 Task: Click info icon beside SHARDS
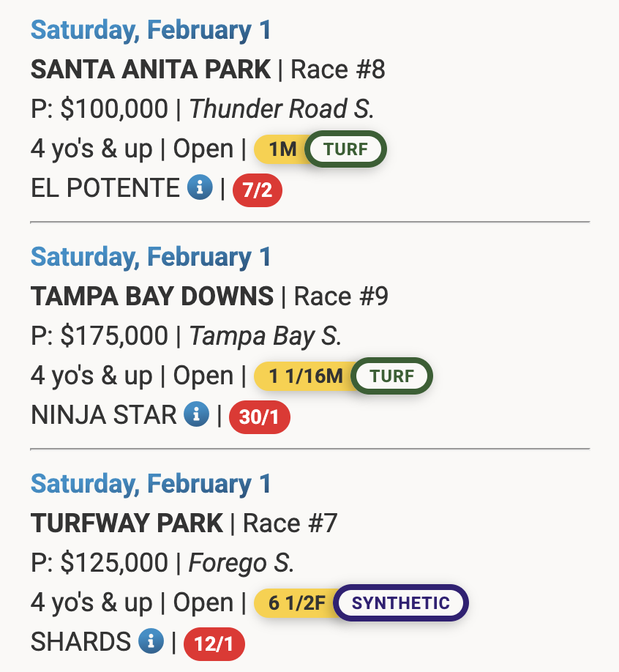(150, 642)
